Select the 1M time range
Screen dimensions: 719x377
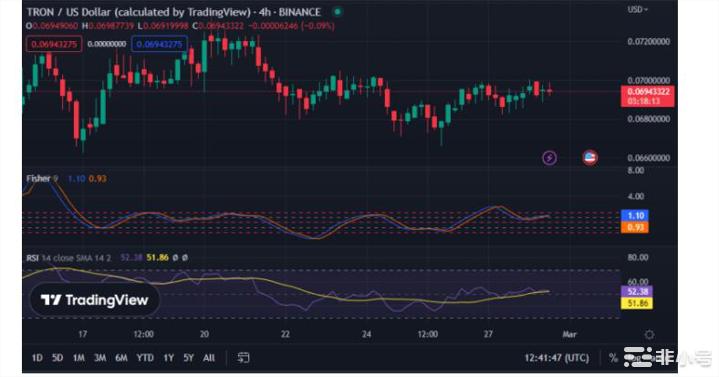tap(79, 358)
